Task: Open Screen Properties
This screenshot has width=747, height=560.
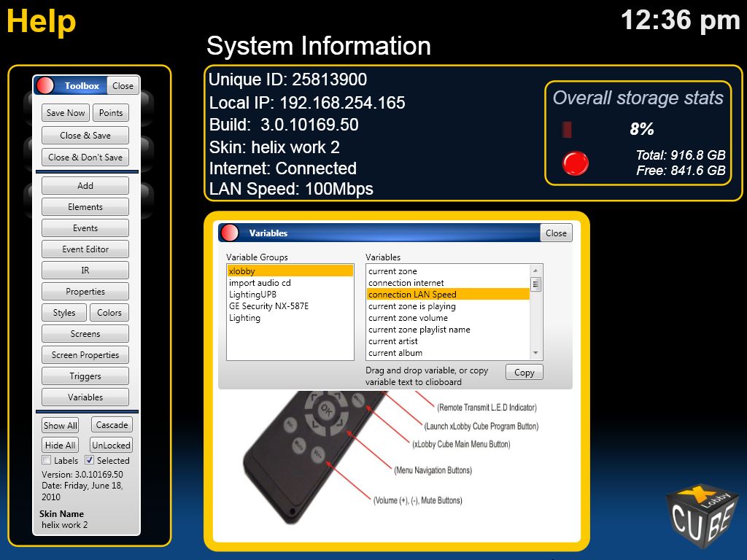Action: [85, 355]
